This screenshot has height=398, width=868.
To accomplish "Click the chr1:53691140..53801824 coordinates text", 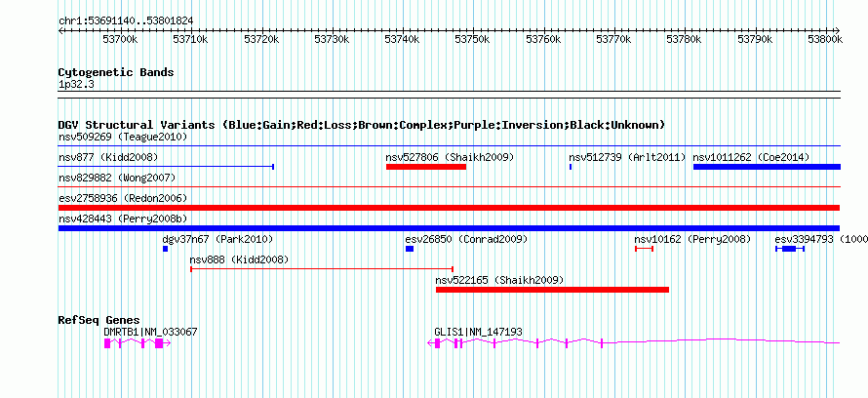I will [x=126, y=20].
